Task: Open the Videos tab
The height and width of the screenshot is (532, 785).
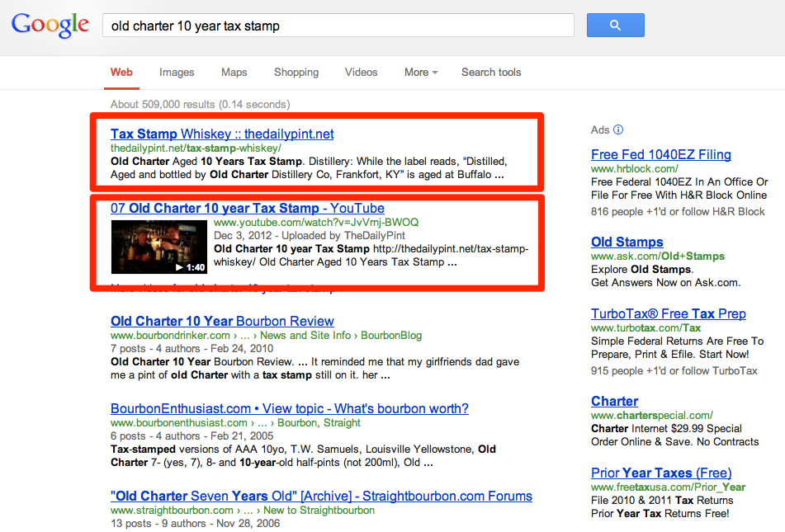Action: pos(361,72)
